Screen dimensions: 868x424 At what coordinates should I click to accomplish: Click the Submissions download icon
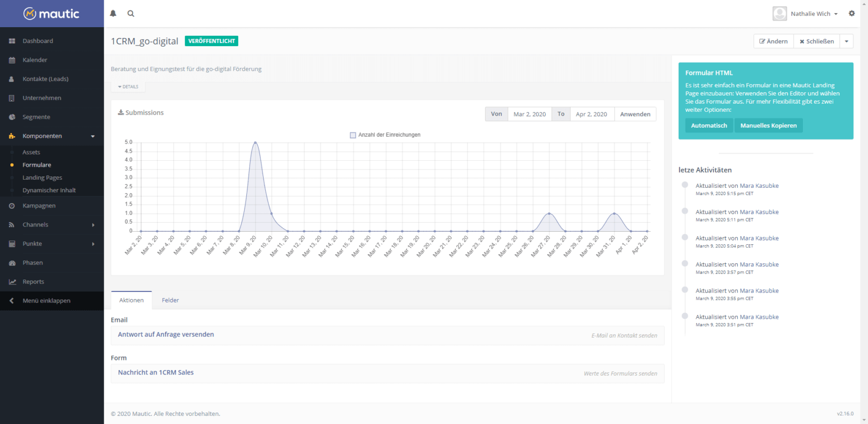pos(121,112)
